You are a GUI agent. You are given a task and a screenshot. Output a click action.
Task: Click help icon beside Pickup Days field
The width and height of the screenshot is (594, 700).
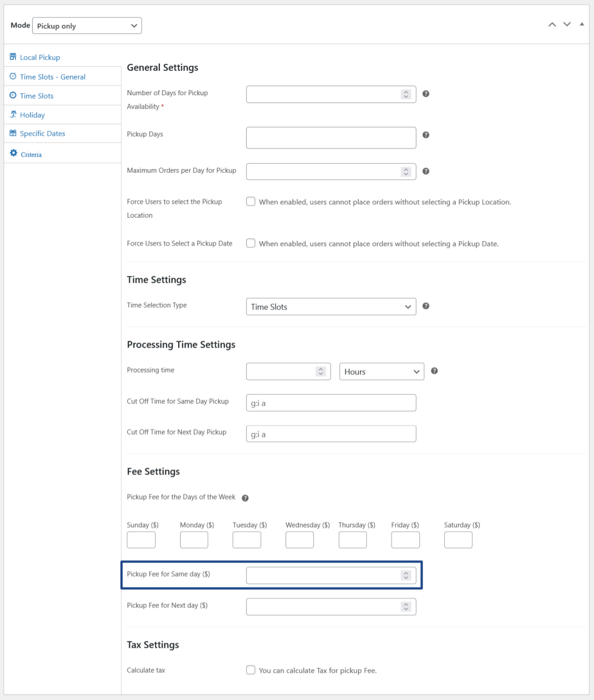pyautogui.click(x=425, y=135)
